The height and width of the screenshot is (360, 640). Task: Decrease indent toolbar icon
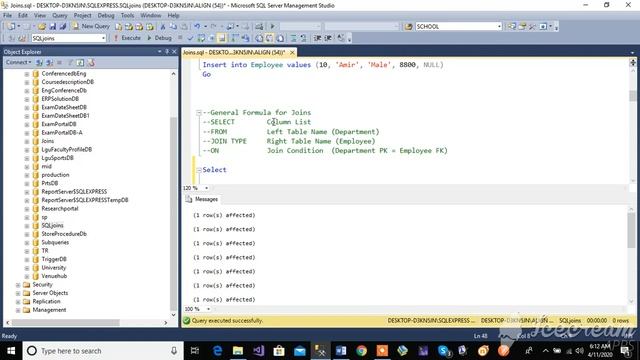pyautogui.click(x=318, y=38)
